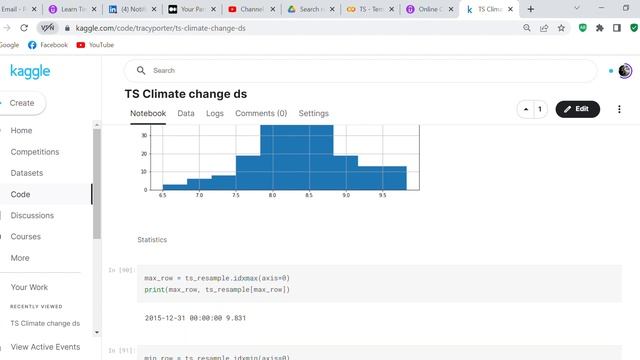Click the TS Climate change ds title

186,94
